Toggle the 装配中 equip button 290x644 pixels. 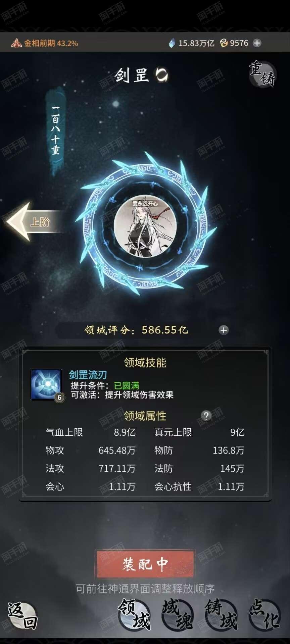click(145, 564)
